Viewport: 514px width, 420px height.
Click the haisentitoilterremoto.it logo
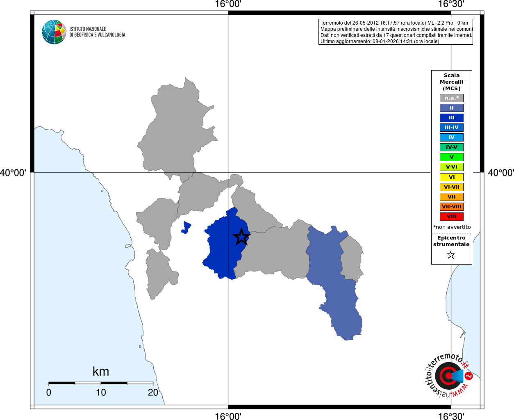click(448, 375)
